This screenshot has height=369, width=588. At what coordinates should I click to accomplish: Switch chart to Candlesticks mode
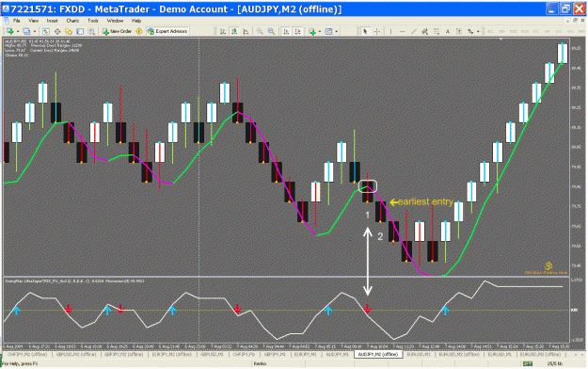point(234,31)
